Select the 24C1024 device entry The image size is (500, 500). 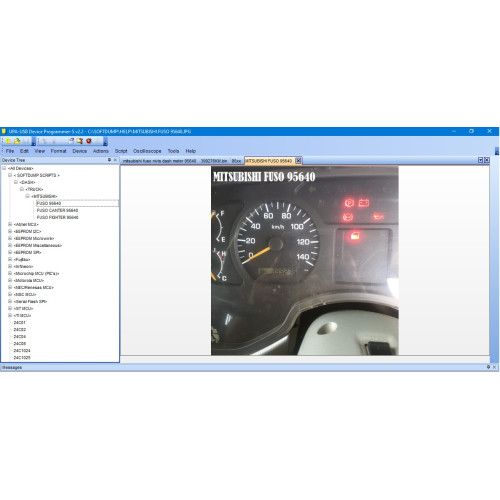coord(22,350)
